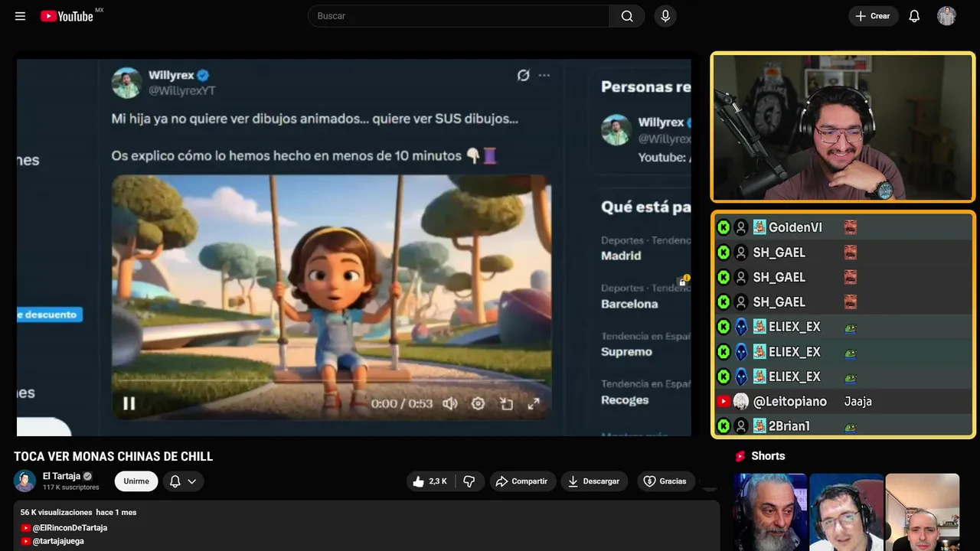Click the Gracias button
Screen dimensions: 980x551
tap(665, 481)
